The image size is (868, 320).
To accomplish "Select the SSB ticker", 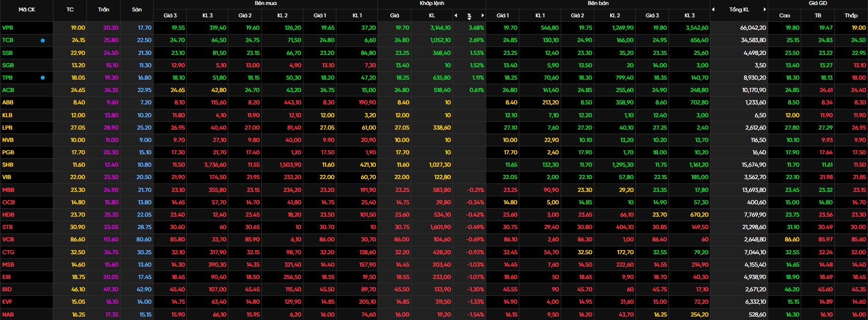I will (7, 53).
